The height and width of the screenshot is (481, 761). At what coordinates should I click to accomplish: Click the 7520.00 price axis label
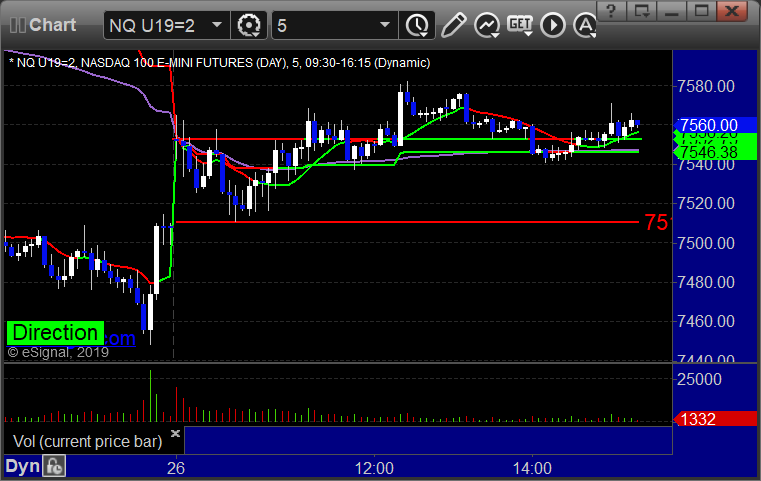click(x=706, y=203)
